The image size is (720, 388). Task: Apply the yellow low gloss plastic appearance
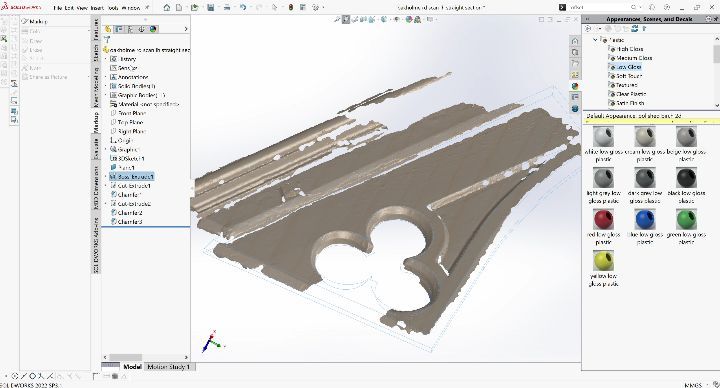pyautogui.click(x=603, y=261)
